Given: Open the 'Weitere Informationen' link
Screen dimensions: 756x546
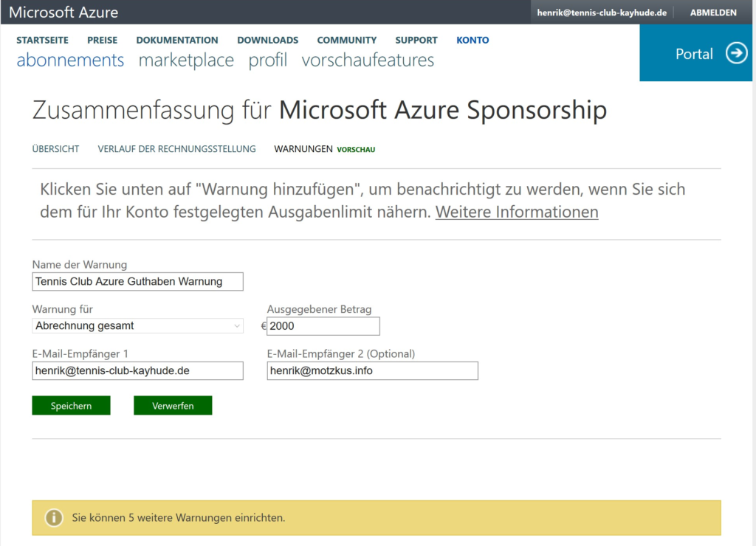Looking at the screenshot, I should [516, 212].
